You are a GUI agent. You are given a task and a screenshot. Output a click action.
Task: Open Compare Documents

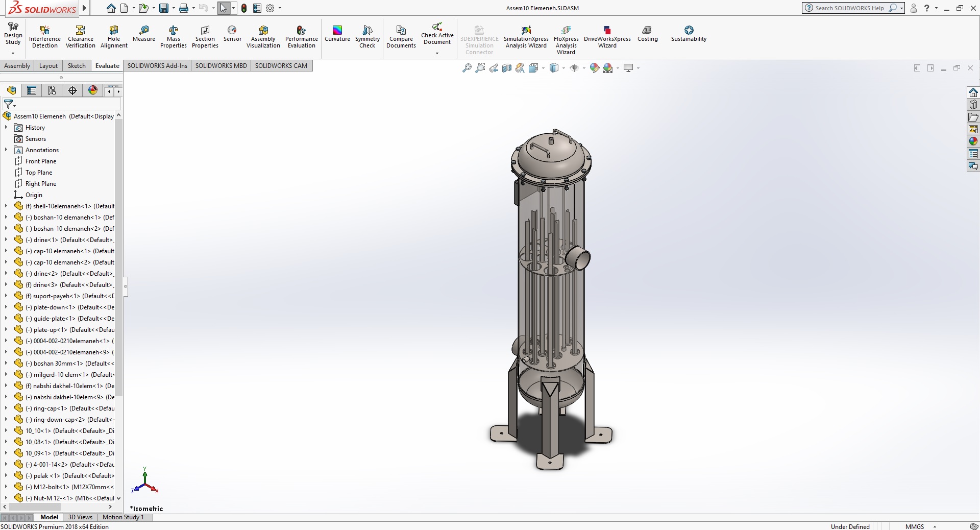tap(401, 37)
